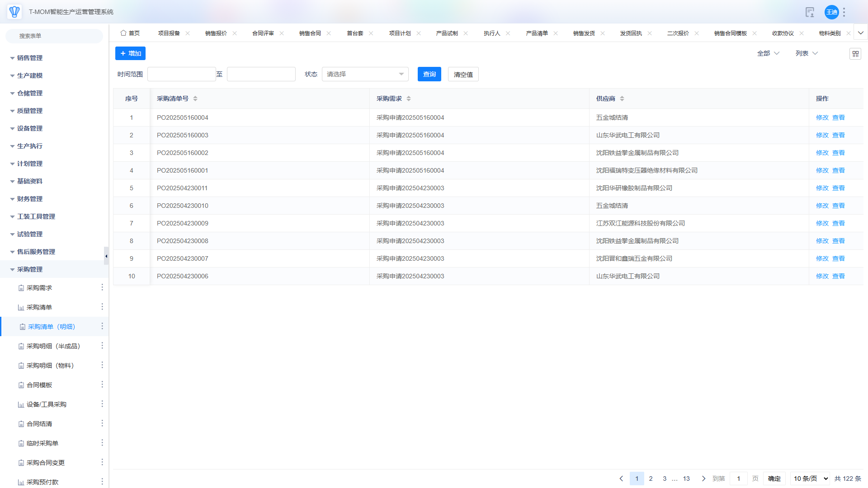Open more options for 采购需求 sidebar item

point(102,287)
